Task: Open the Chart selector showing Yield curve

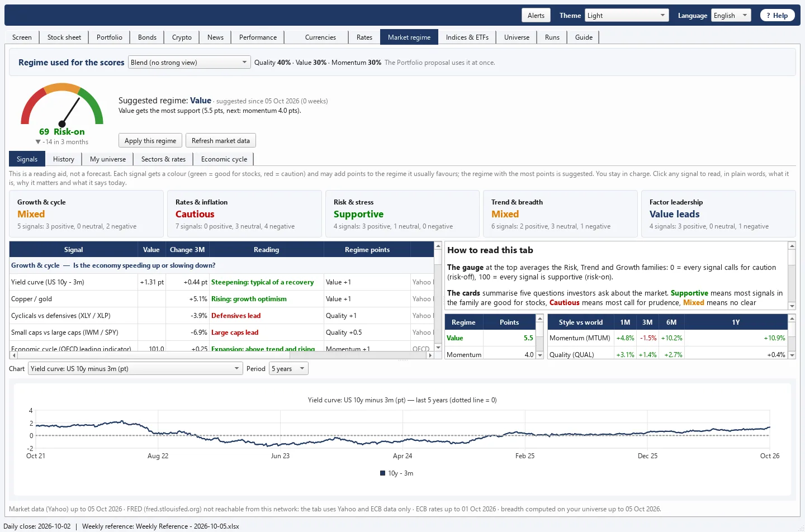Action: point(135,369)
